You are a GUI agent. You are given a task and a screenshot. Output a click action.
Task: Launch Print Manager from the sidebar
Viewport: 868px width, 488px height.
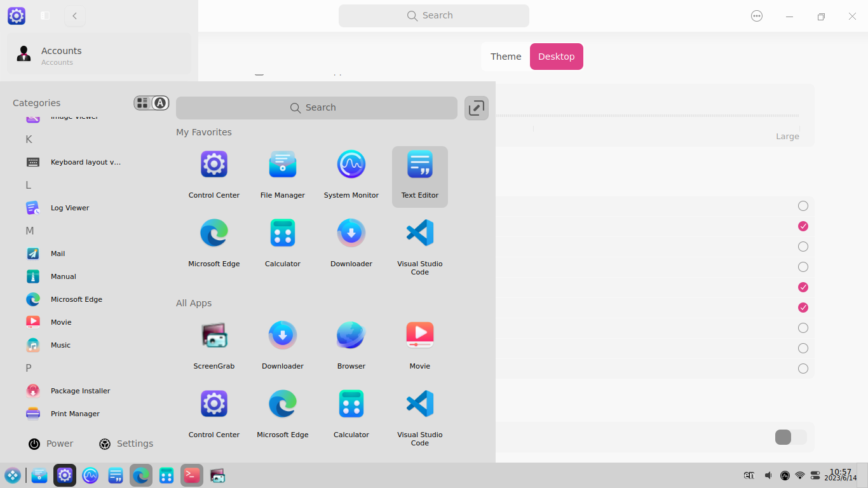click(75, 413)
